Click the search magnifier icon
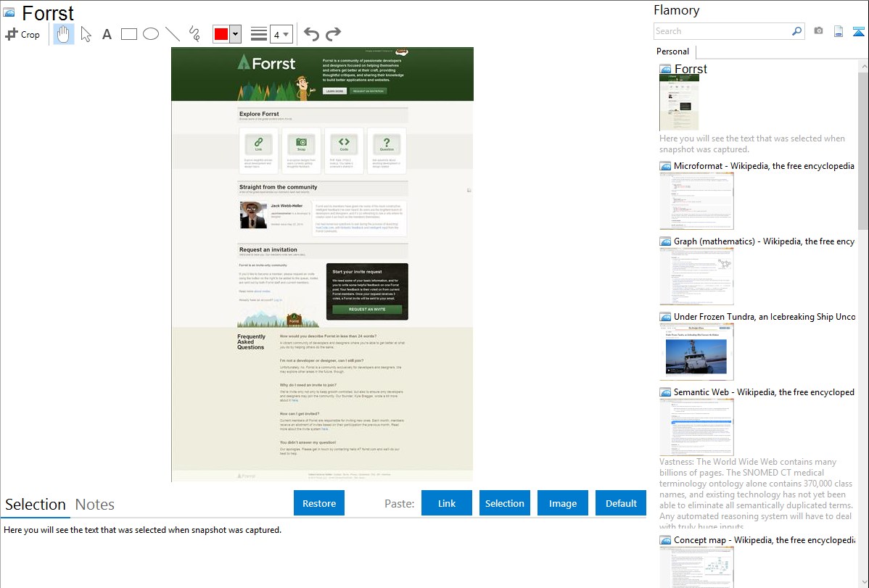Screen dimensions: 869x588 pos(797,31)
